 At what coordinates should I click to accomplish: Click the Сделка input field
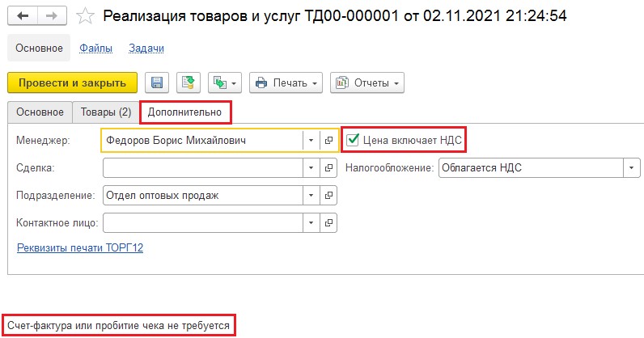[x=203, y=168]
